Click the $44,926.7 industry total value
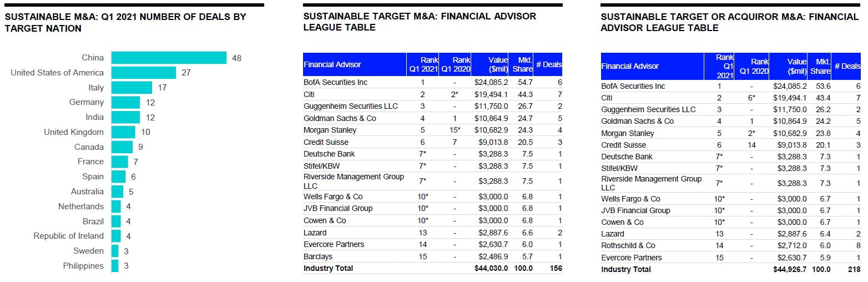Screen dimensions: 868x282 (790, 269)
